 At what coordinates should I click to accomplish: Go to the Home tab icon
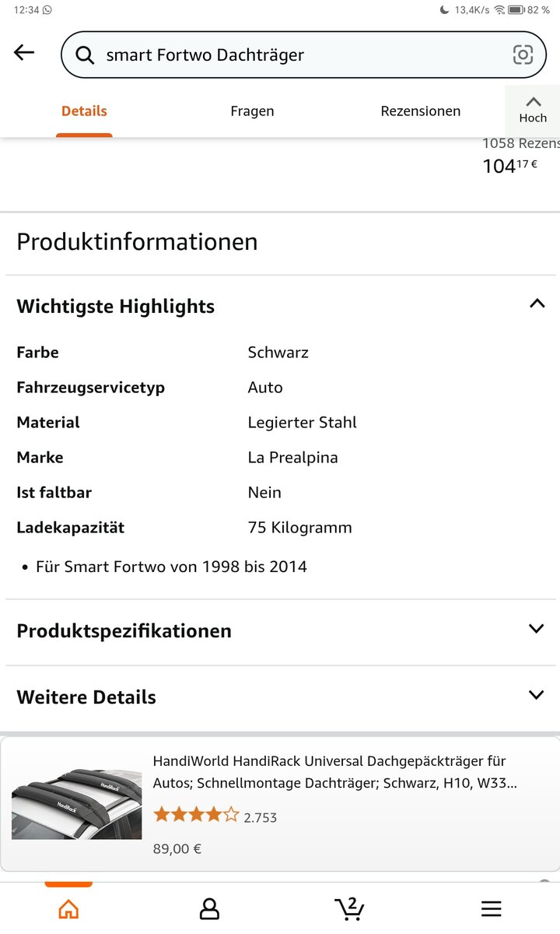68,908
